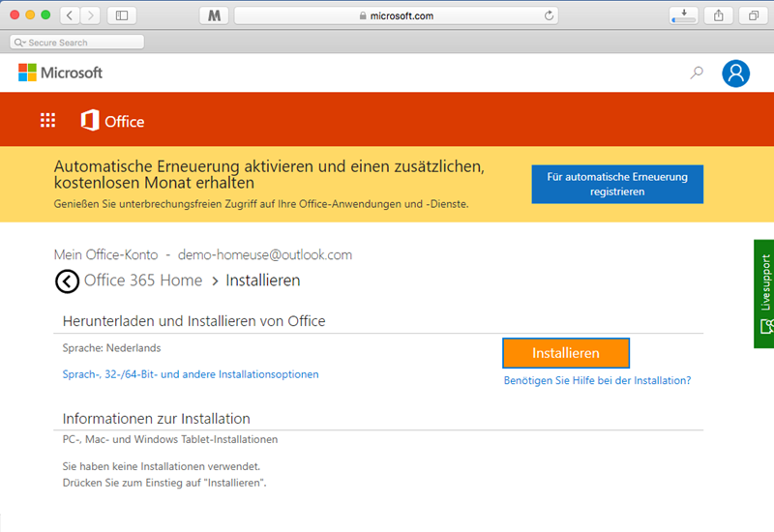The image size is (774, 532).
Task: Reload the page with the refresh icon
Action: coord(549,15)
